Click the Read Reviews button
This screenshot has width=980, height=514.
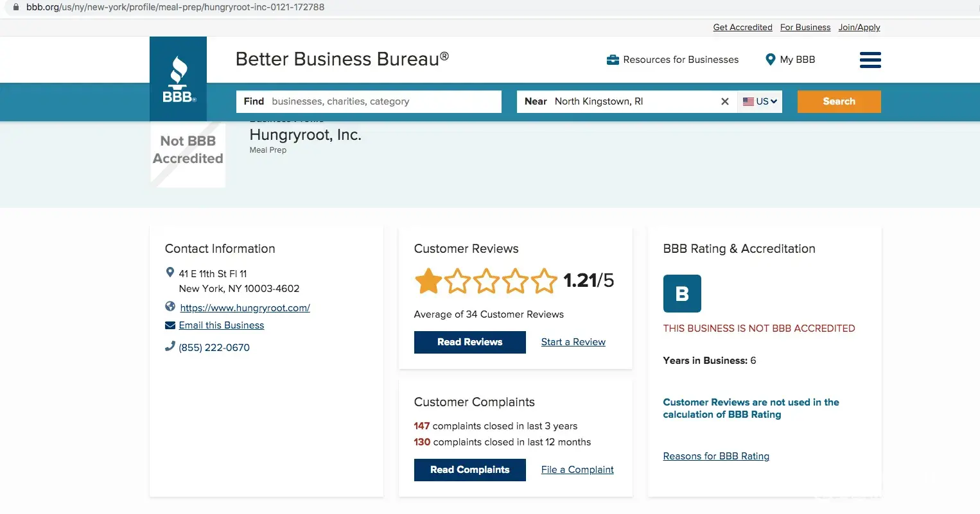pyautogui.click(x=469, y=342)
